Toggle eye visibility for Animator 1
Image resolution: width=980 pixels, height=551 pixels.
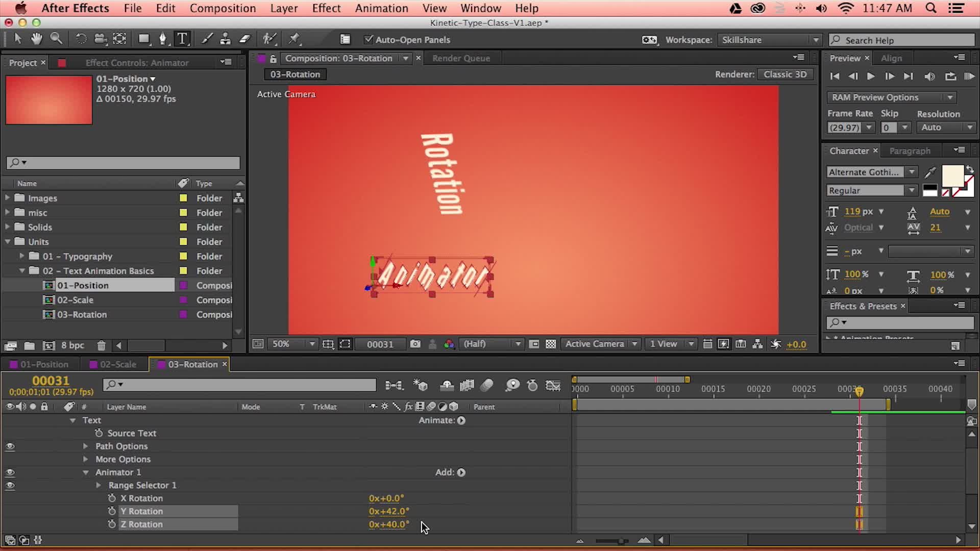(10, 472)
